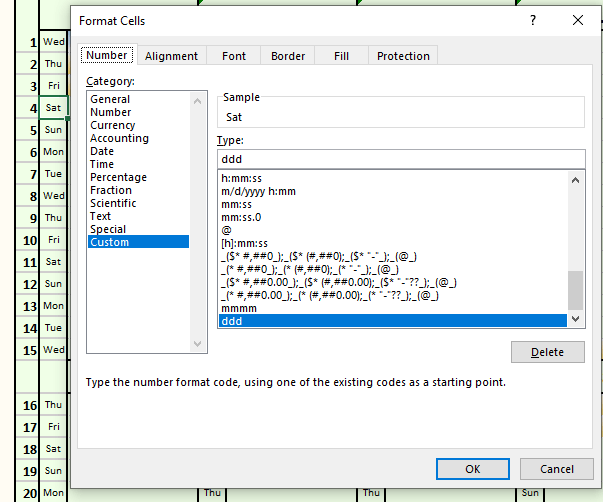Delete the selected custom format
603x502 pixels.
coord(548,352)
